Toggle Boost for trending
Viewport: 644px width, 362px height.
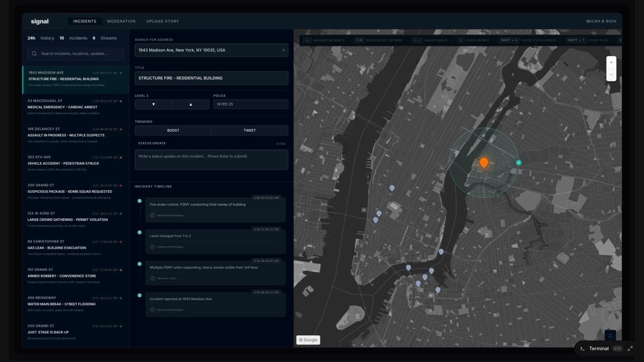pyautogui.click(x=172, y=130)
